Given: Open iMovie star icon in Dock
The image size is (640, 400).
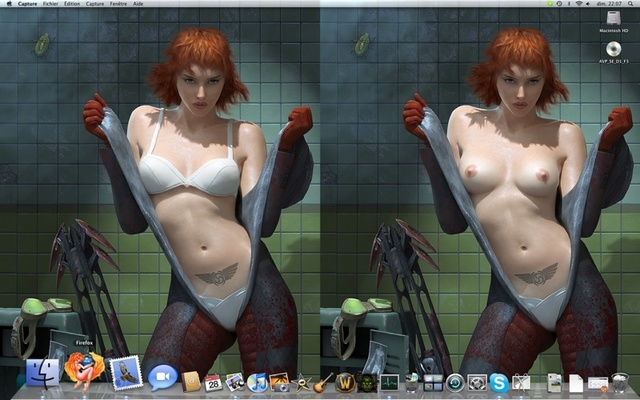Looking at the screenshot, I should [x=302, y=382].
